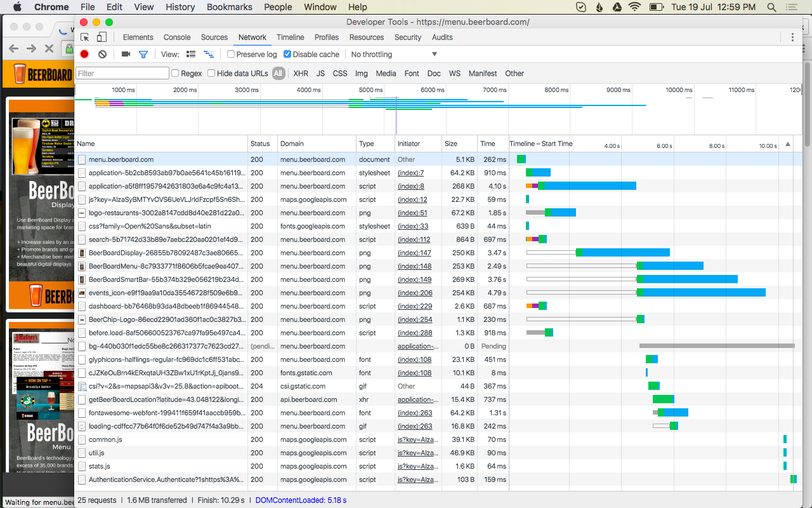Filter requests by Manifest type
The height and width of the screenshot is (508, 812).
483,74
